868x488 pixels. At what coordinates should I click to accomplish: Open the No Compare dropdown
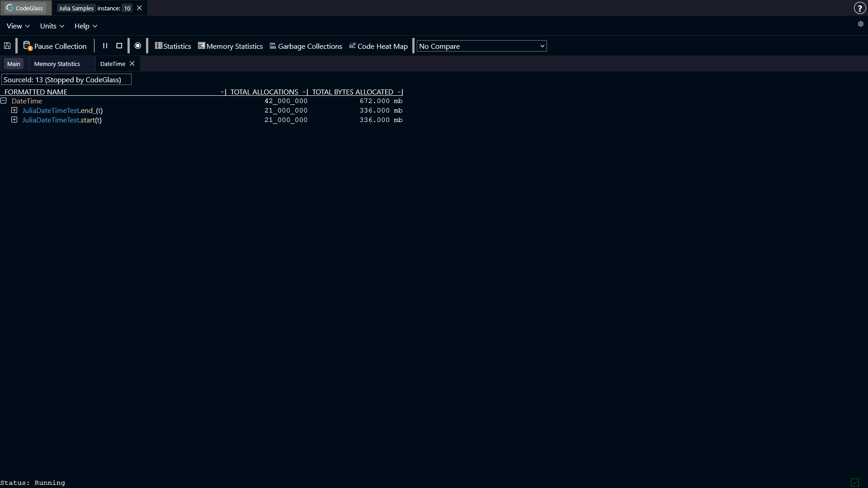coord(481,46)
